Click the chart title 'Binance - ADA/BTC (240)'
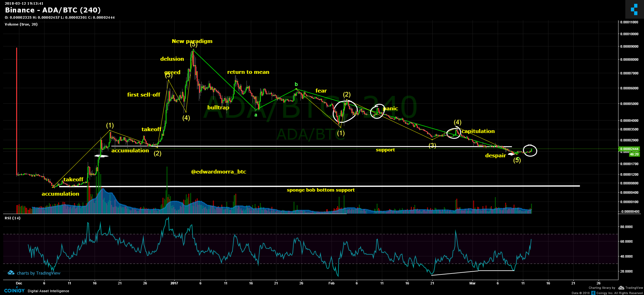Screen dimensions: 644x295 [x=53, y=10]
